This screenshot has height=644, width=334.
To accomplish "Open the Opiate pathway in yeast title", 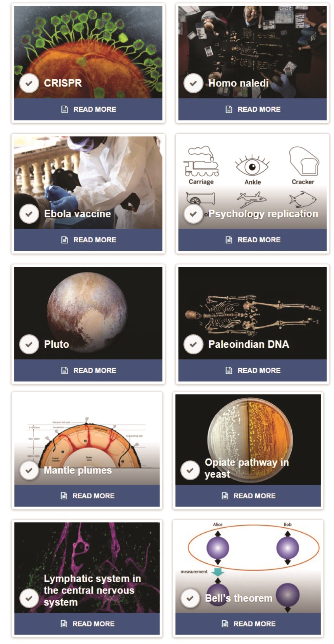I will (247, 468).
